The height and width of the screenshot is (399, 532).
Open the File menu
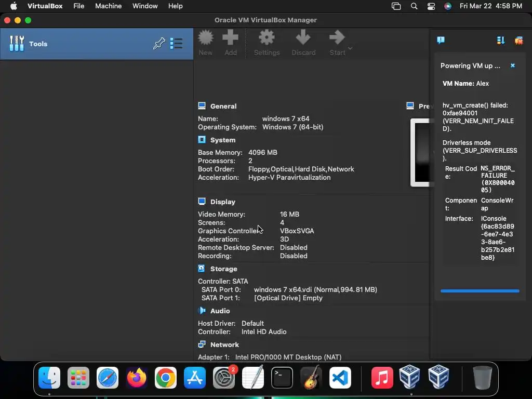(x=79, y=6)
